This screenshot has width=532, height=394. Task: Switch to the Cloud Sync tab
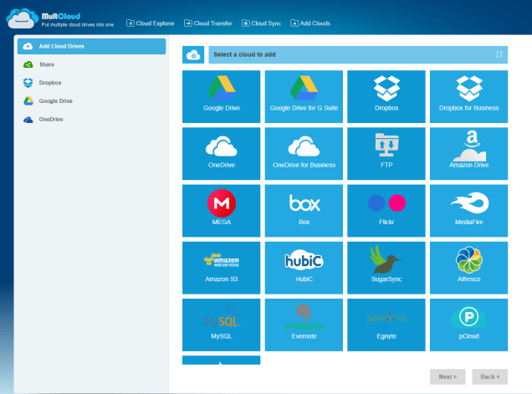[x=263, y=23]
